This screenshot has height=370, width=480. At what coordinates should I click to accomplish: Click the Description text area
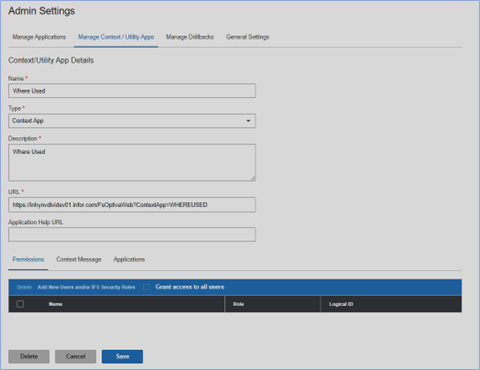(x=132, y=163)
